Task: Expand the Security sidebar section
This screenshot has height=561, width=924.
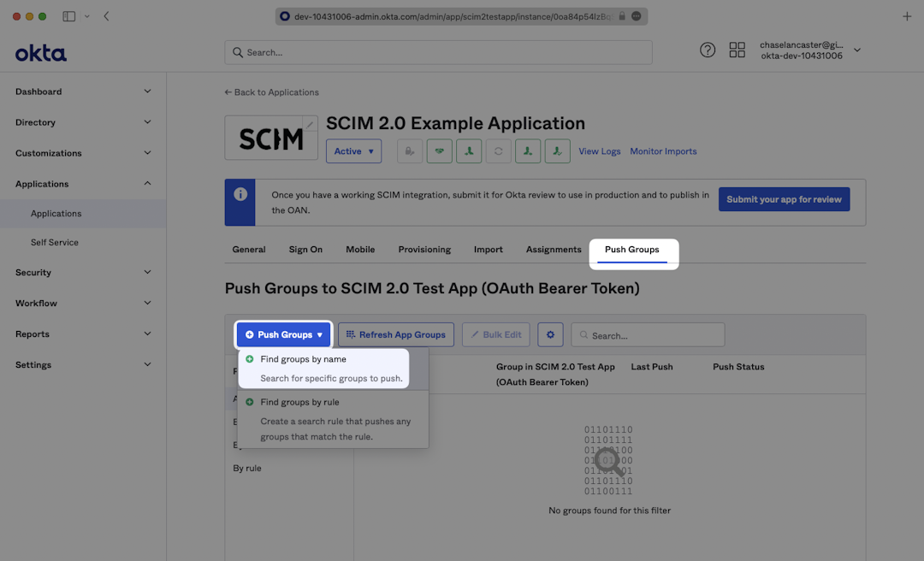Action: (83, 272)
